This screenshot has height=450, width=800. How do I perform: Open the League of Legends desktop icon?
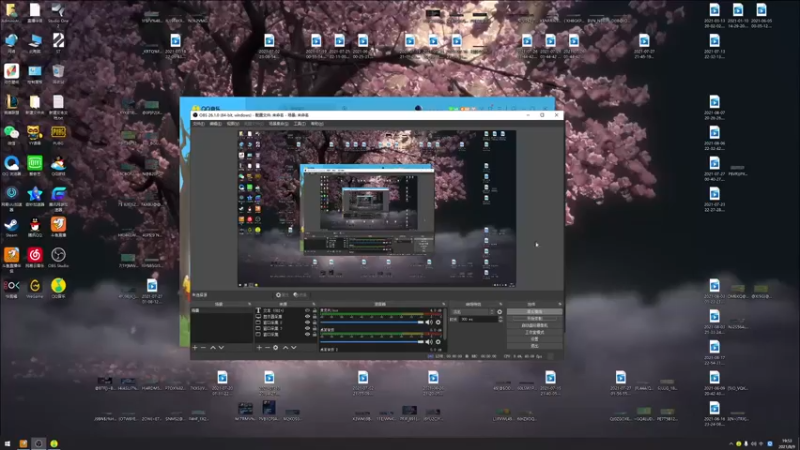11,104
